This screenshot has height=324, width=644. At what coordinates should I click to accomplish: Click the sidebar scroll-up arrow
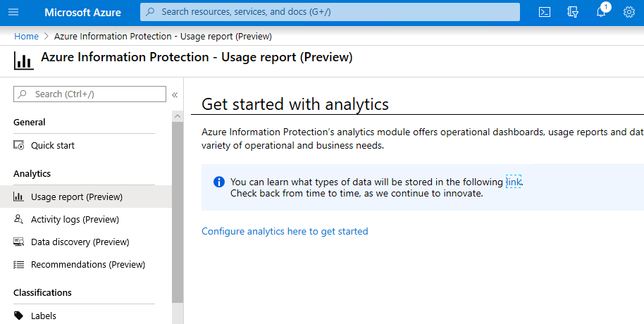click(178, 116)
